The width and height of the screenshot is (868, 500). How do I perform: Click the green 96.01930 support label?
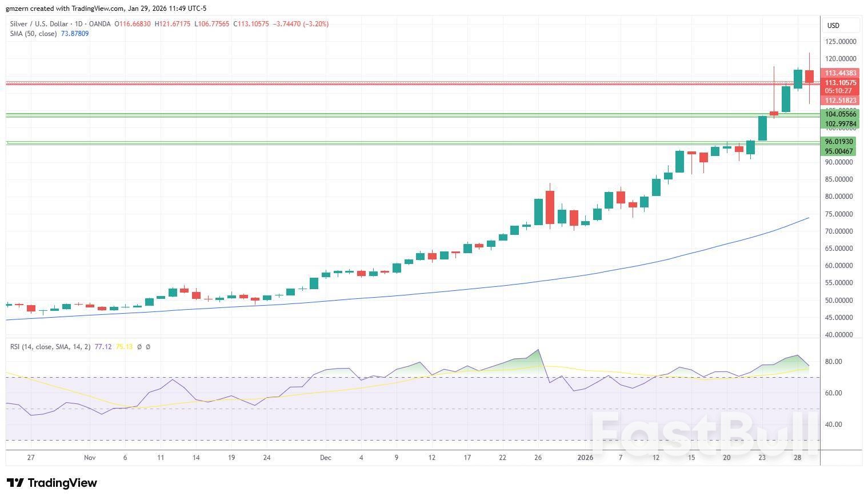point(840,142)
